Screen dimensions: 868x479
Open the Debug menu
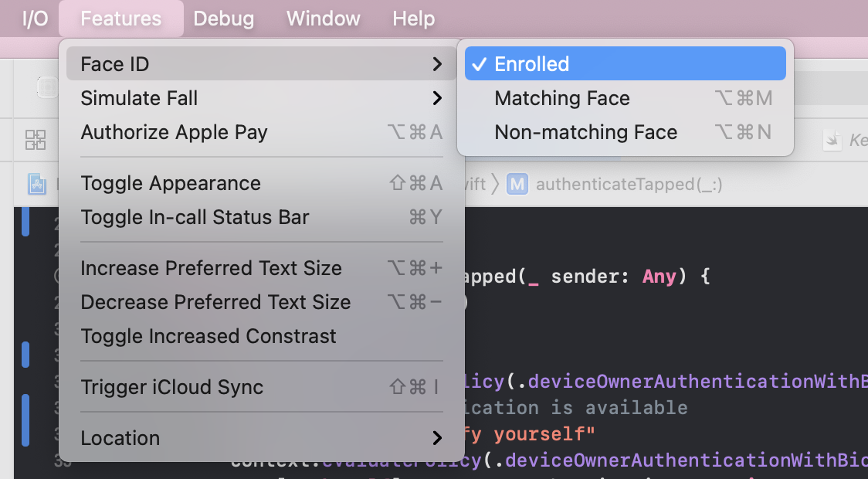click(224, 19)
